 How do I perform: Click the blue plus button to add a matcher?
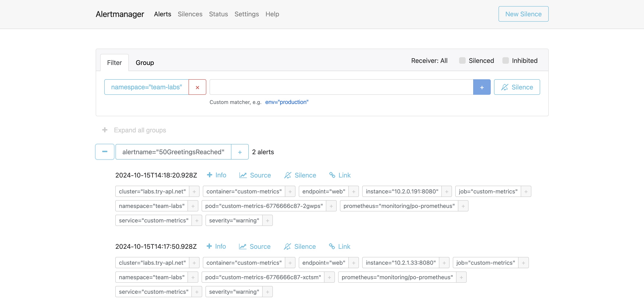click(x=482, y=87)
